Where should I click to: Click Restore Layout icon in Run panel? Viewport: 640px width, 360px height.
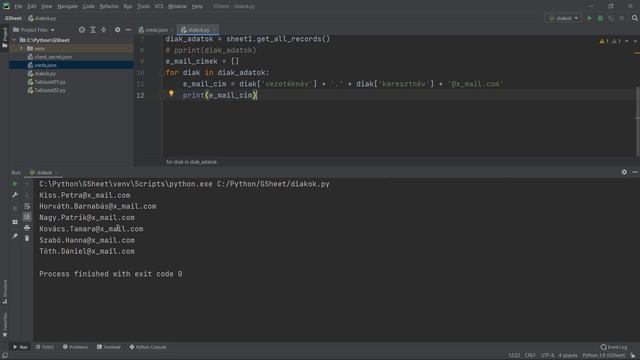(x=15, y=222)
